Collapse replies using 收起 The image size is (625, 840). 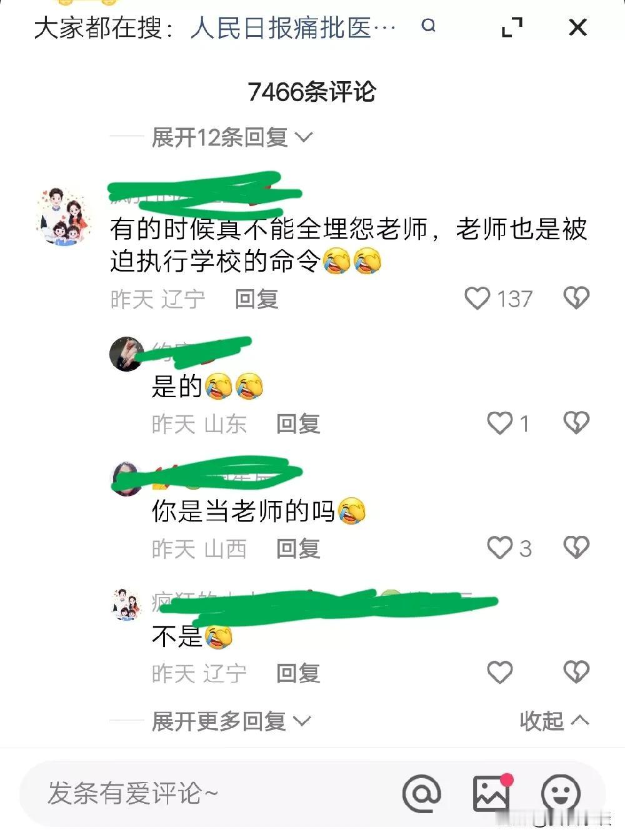coord(554,721)
